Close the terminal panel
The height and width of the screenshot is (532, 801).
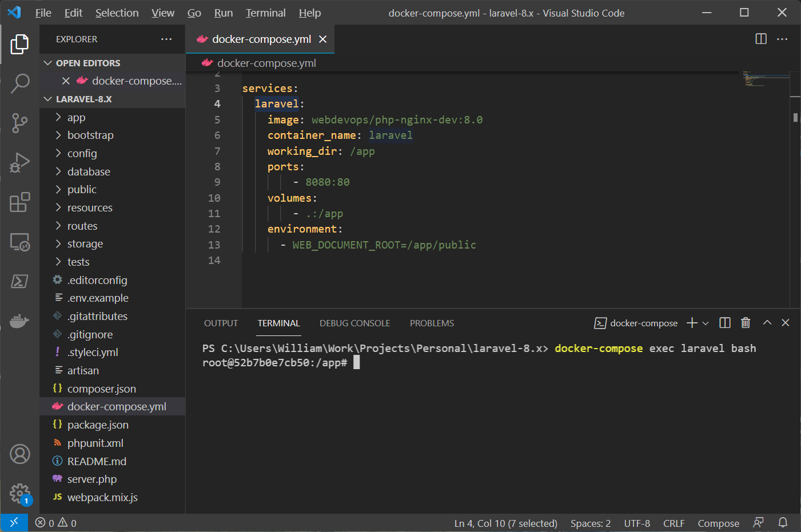pos(786,323)
